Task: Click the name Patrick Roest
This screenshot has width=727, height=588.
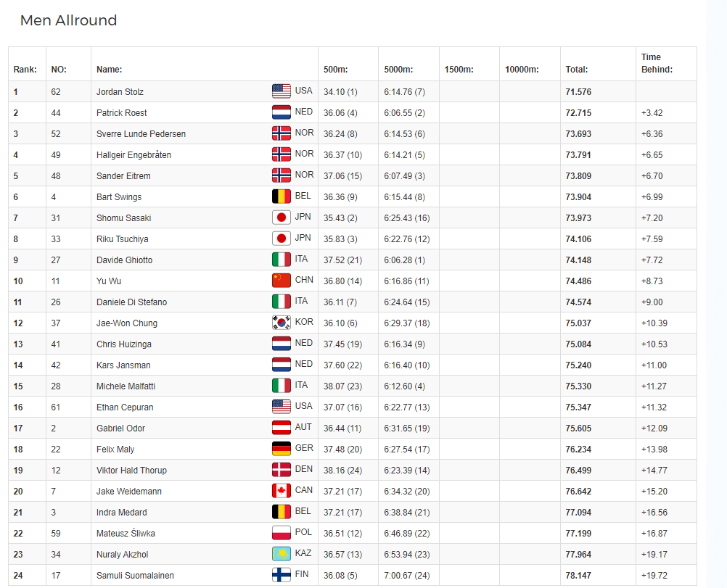Action: tap(121, 112)
